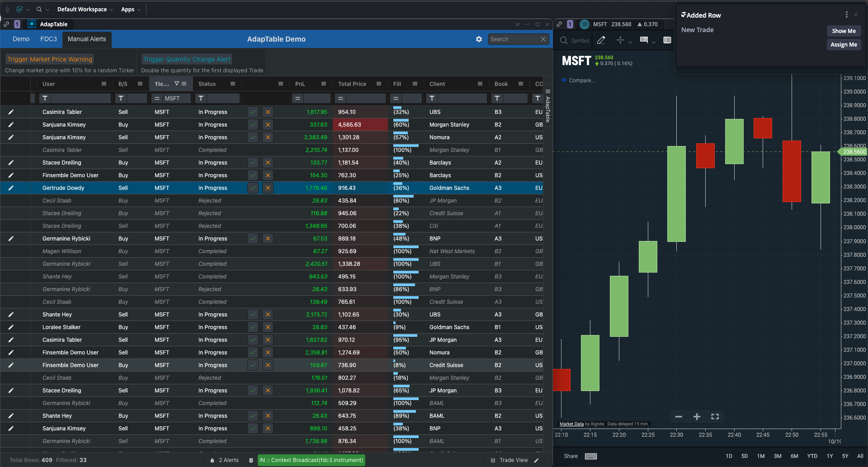Approve the Gertrude Dowdy trade with the green check

click(253, 188)
